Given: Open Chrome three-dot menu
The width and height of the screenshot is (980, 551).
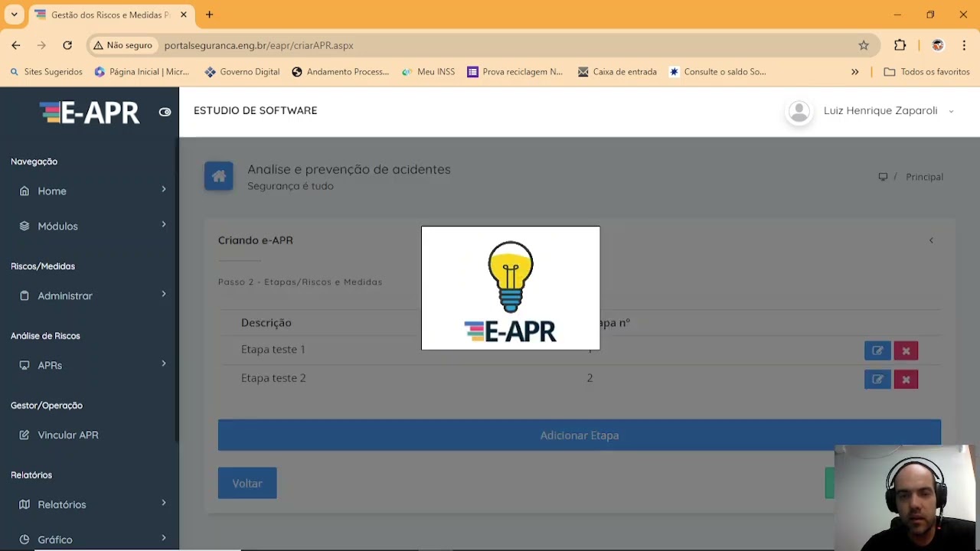Looking at the screenshot, I should coord(964,45).
